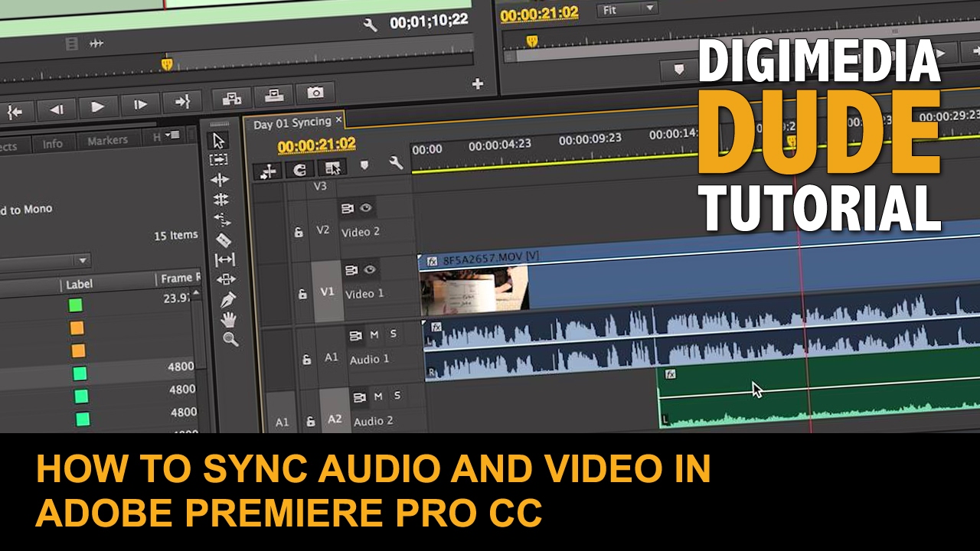Click the A1 source patch indicator
This screenshot has width=980, height=551.
[282, 422]
